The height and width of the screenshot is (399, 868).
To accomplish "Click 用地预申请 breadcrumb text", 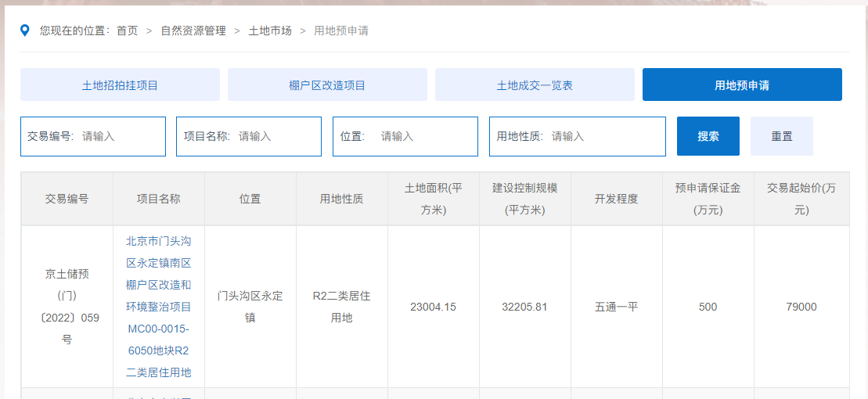I will coord(341,31).
